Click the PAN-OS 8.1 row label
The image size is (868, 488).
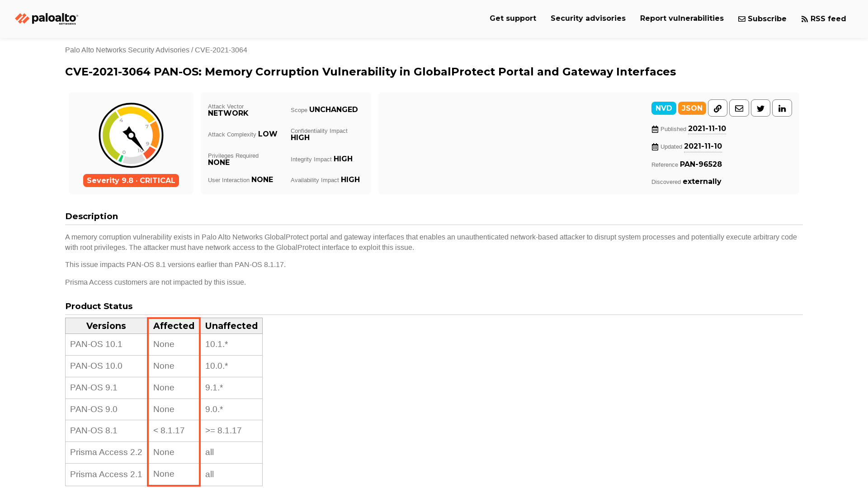(94, 431)
